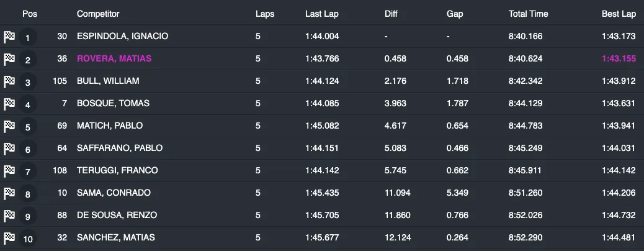Click the flag icon beside Sama, Conrado

9,193
